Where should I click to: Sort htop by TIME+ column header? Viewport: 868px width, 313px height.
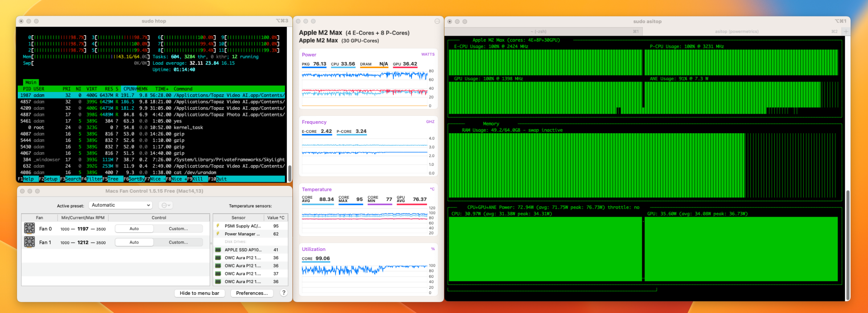click(162, 89)
